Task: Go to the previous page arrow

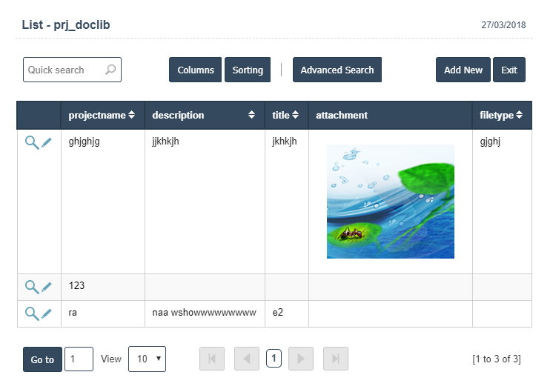Action: tap(247, 359)
